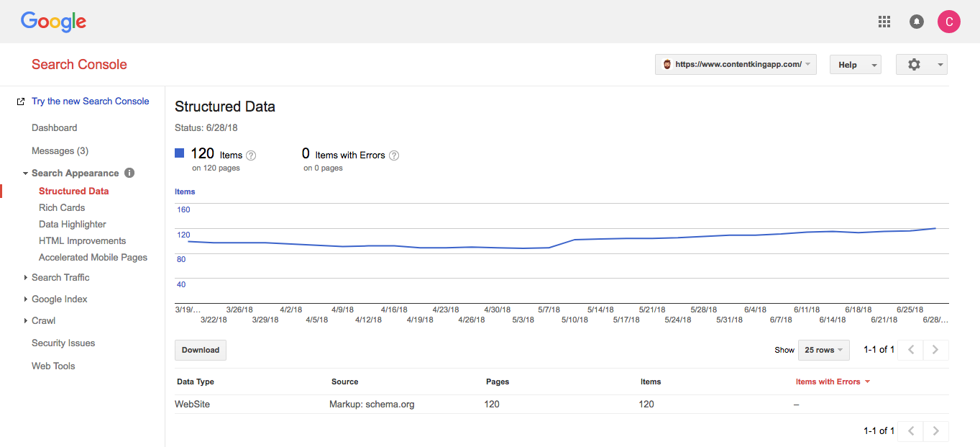Open Accelerated Mobile Pages in sidebar
The height and width of the screenshot is (447, 980).
click(x=93, y=257)
